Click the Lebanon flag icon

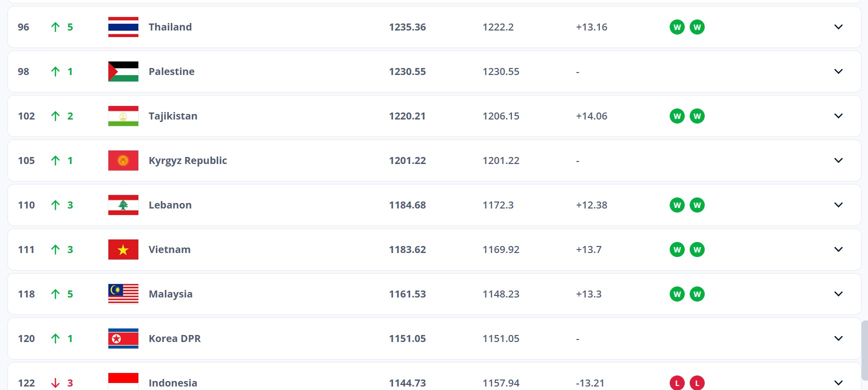123,205
